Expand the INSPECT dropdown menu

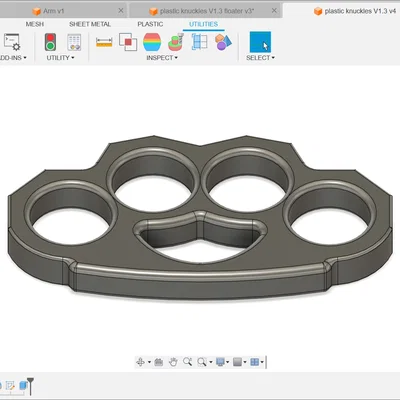coord(162,58)
